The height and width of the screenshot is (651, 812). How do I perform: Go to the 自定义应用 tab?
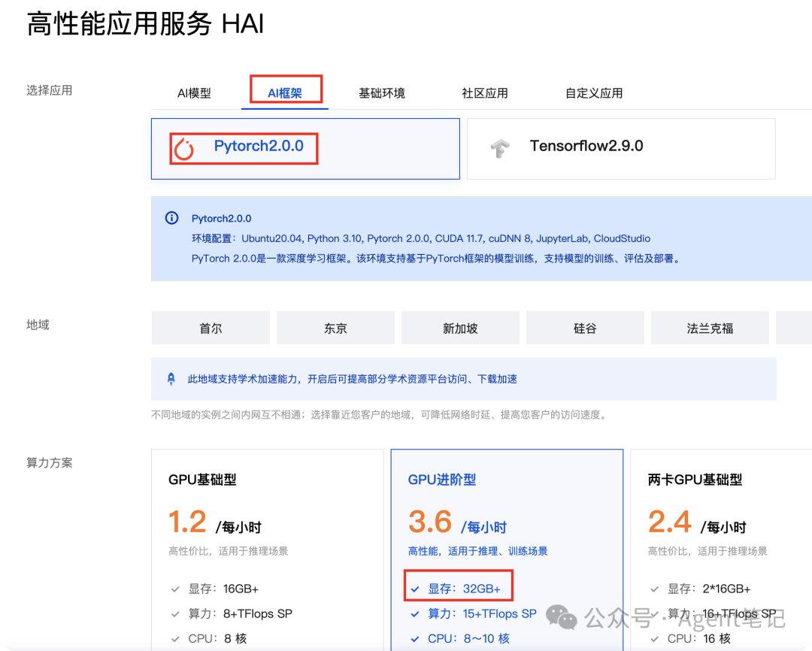point(593,93)
